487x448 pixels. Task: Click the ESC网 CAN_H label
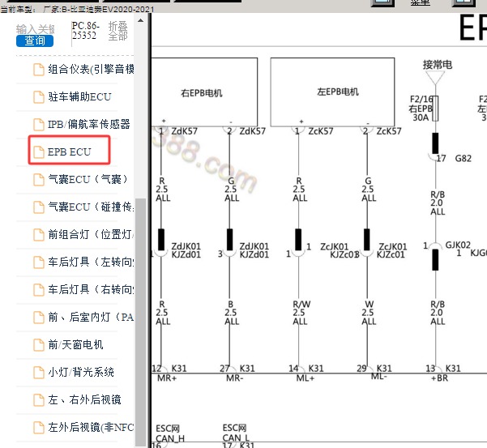[x=170, y=433]
